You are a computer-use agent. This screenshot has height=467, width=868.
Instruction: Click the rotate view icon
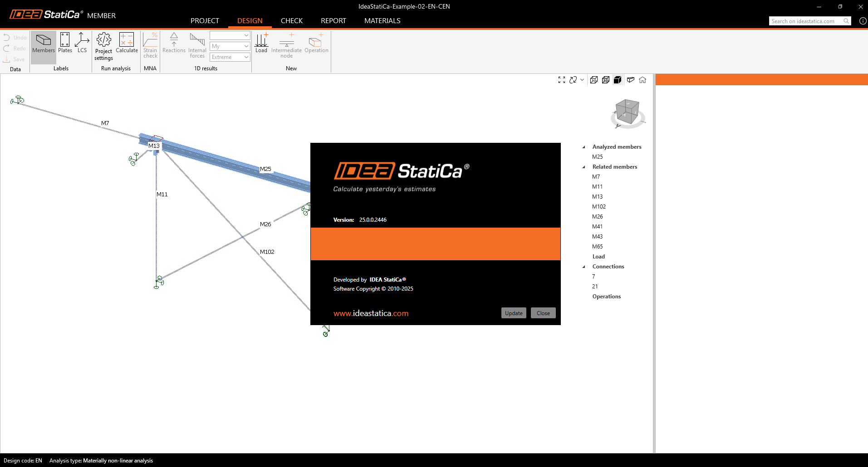coord(573,80)
